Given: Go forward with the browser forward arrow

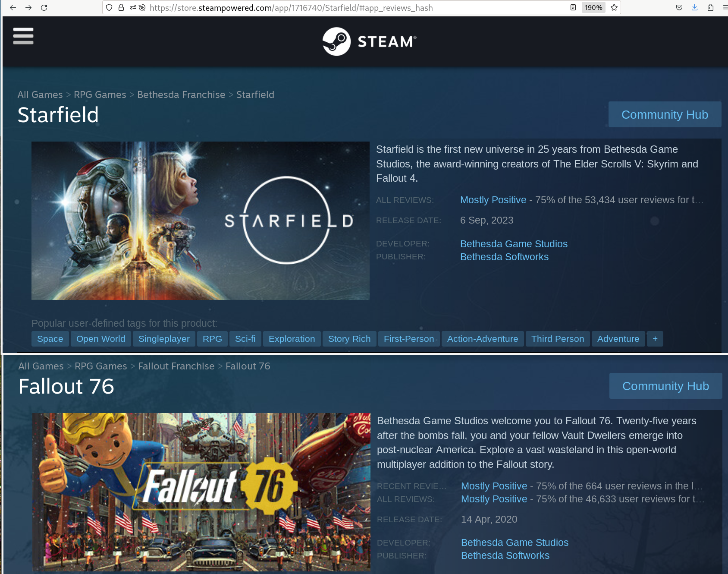Looking at the screenshot, I should click(x=28, y=7).
